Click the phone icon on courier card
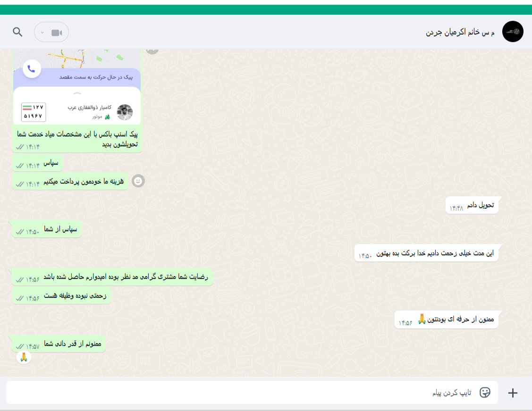The image size is (532, 411). pos(32,69)
